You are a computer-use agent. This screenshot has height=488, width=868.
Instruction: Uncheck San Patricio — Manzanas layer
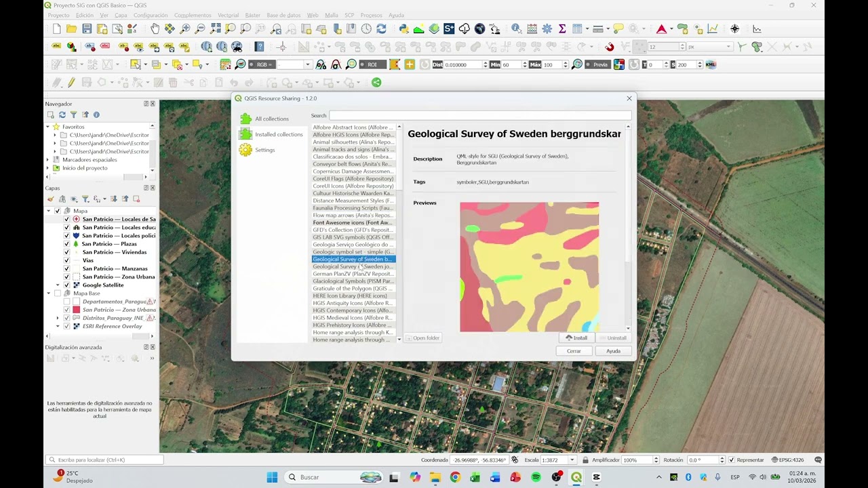[x=66, y=268]
